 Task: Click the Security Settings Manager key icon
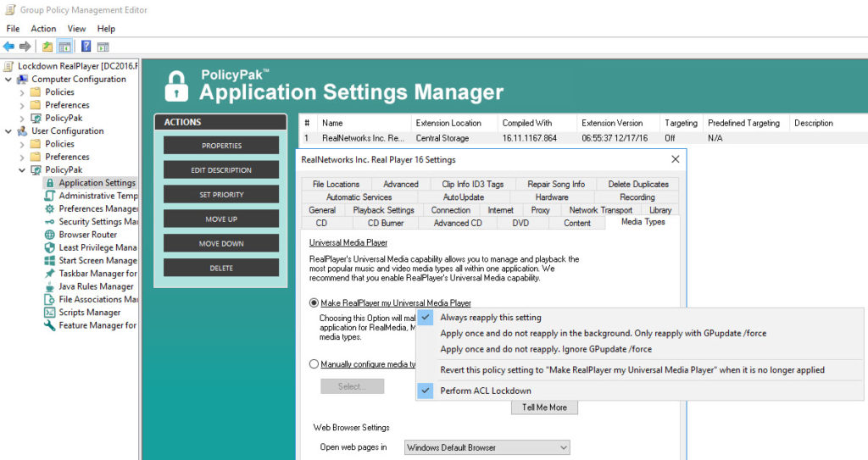tap(50, 221)
